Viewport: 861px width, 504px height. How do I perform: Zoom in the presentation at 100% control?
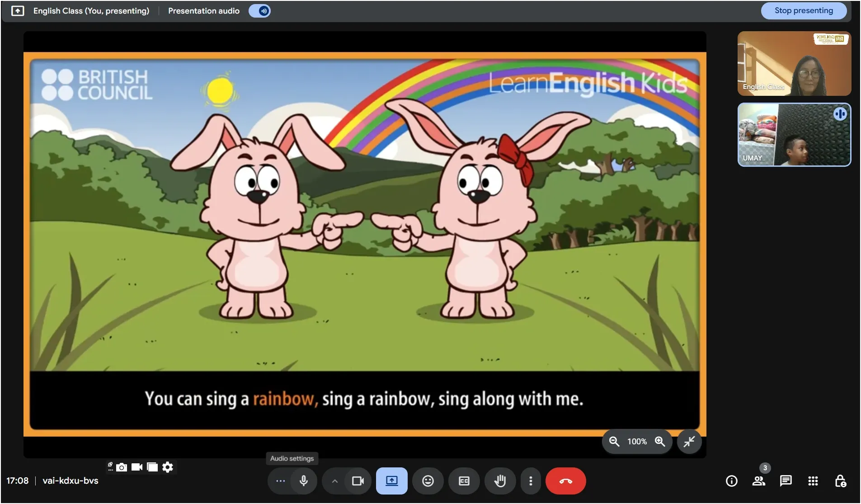tap(660, 441)
